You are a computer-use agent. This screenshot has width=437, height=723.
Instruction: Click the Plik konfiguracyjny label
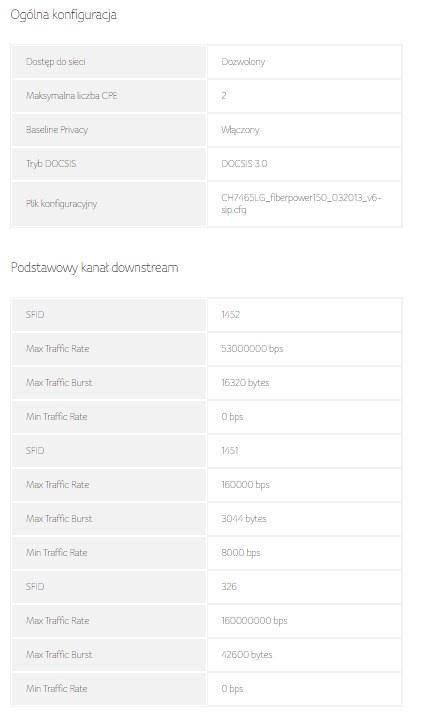(61, 204)
